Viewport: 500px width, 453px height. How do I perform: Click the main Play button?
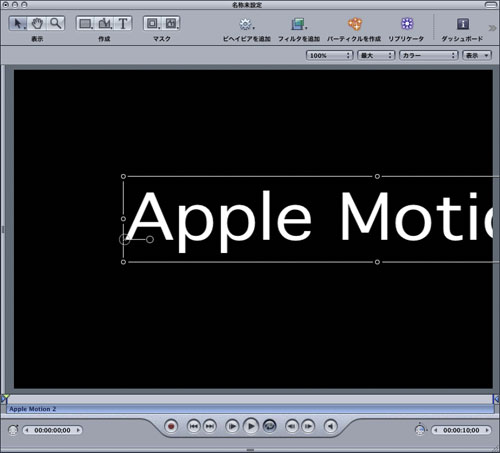point(251,426)
